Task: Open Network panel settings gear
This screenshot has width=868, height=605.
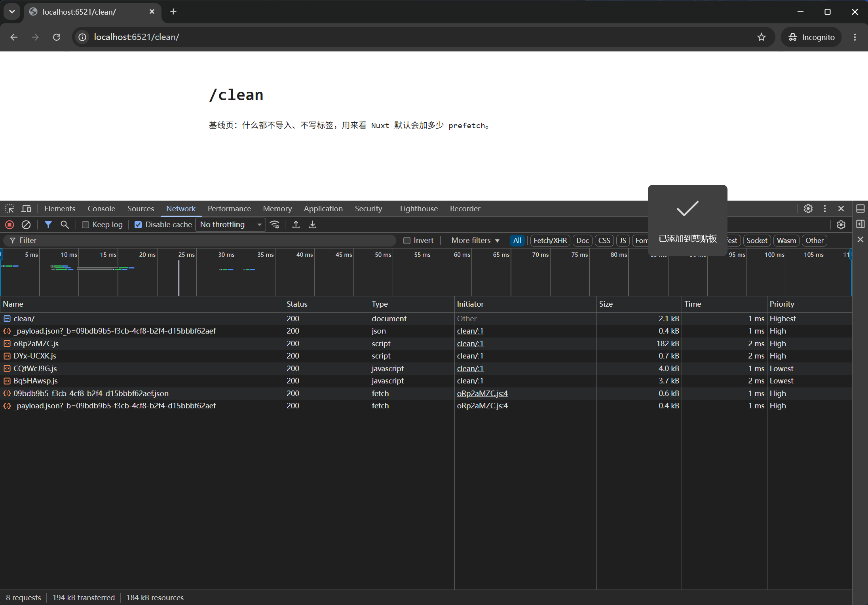Action: (841, 225)
